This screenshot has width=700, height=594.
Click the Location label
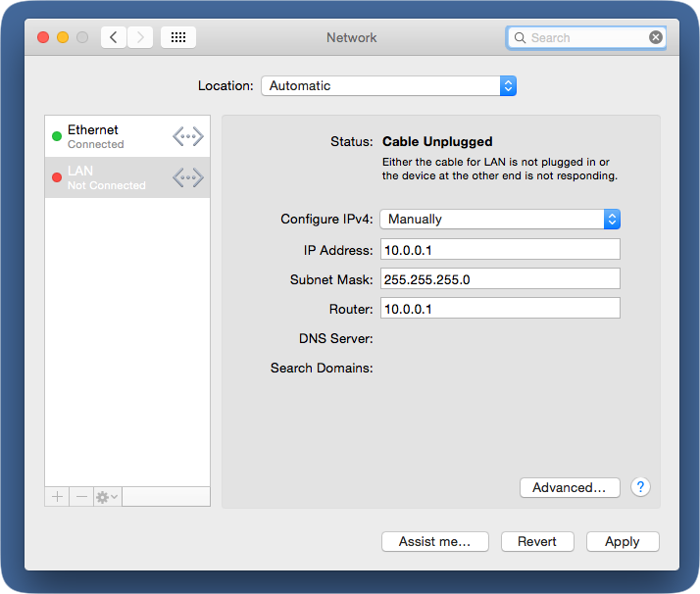[x=225, y=85]
